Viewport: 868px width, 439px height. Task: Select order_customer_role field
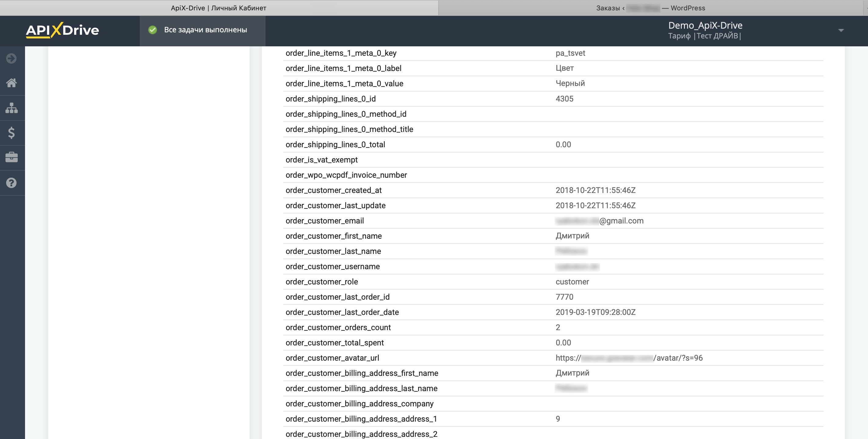click(x=321, y=281)
